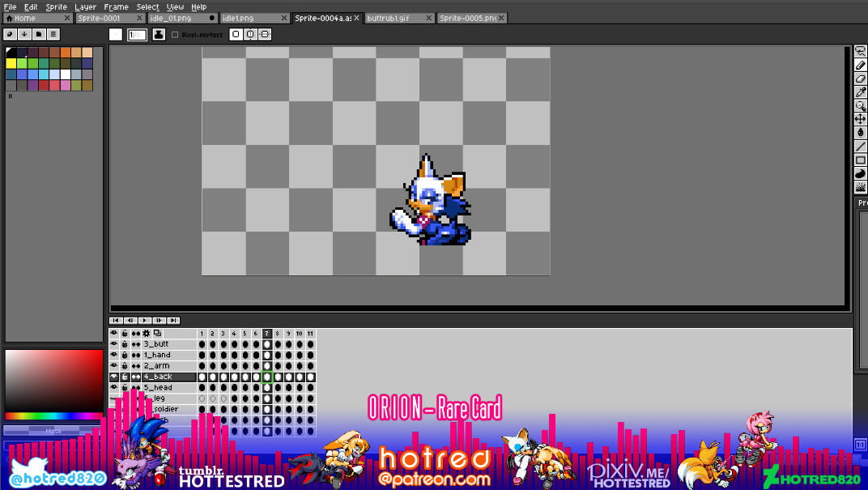868x490 pixels.
Task: Select the Blur tool
Action: [x=860, y=187]
